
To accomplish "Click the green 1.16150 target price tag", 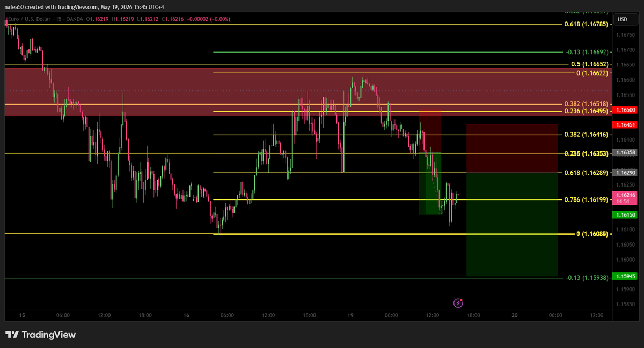I will 625,214.
